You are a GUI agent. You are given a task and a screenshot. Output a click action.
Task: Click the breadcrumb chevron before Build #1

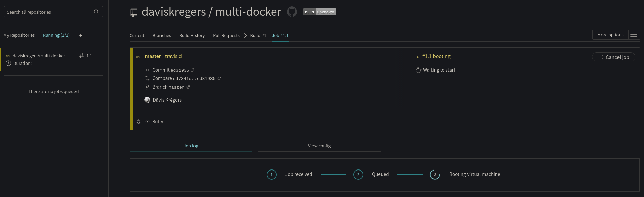[x=245, y=35]
